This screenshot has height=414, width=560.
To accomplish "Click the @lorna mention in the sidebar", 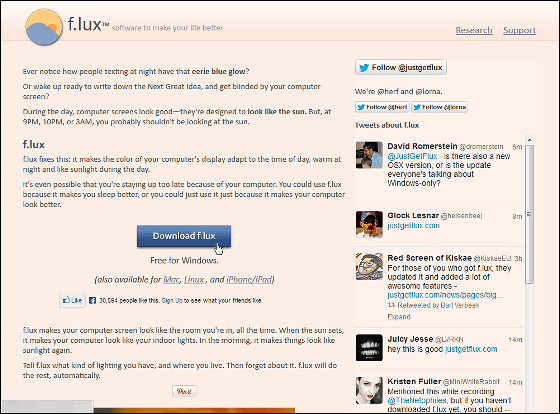I will [x=429, y=91].
